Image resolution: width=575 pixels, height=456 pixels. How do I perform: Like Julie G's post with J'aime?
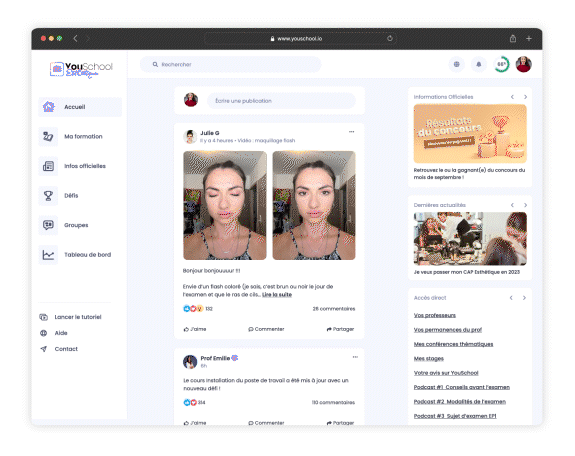pyautogui.click(x=195, y=329)
